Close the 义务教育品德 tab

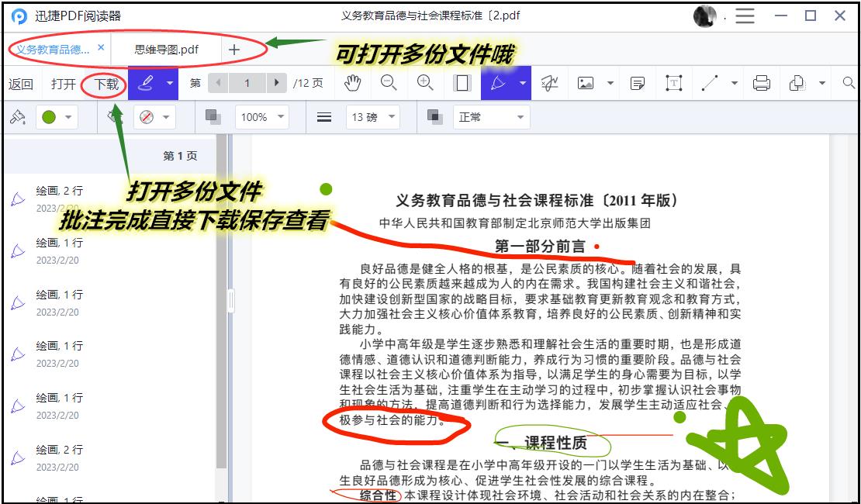[101, 48]
